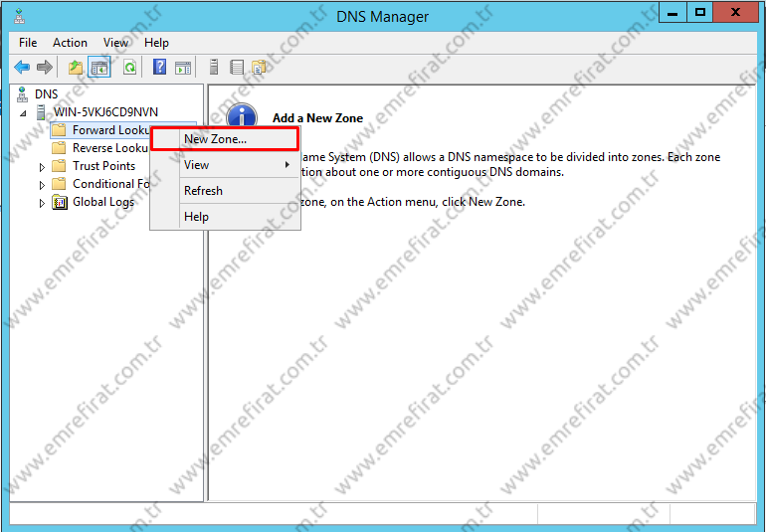
Task: Click the last toolbar icon with stacked pages
Action: [260, 68]
